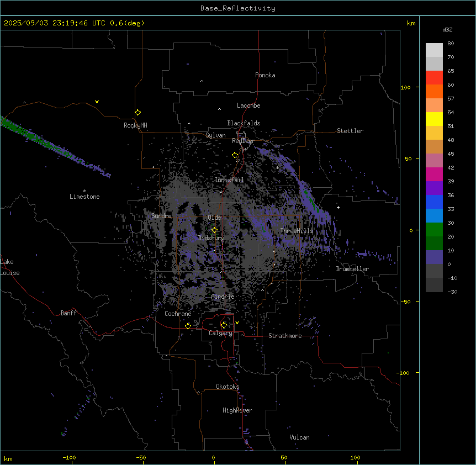
Task: Click the km unit label at bottom left
Action: pyautogui.click(x=8, y=459)
